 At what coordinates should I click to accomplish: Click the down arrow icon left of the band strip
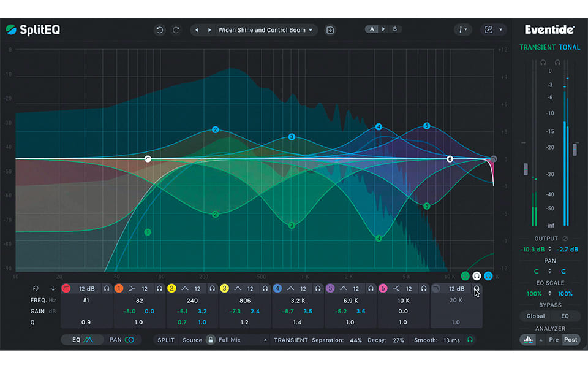[x=53, y=288]
